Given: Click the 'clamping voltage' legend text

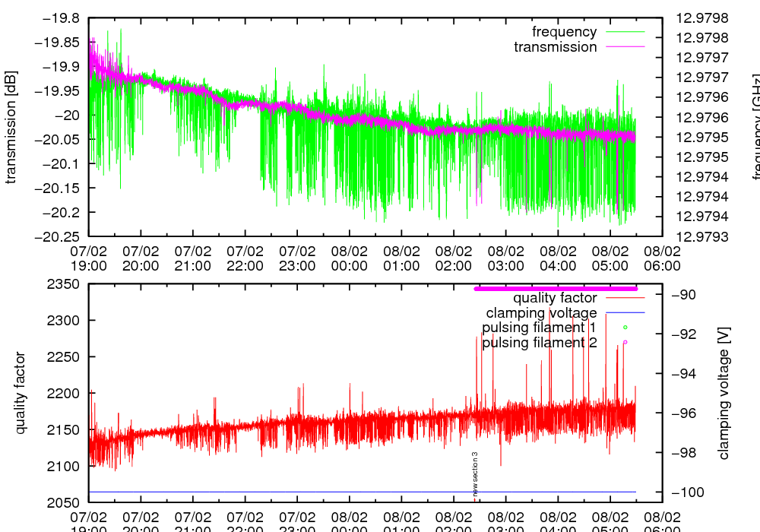Looking at the screenshot, I should click(541, 312).
